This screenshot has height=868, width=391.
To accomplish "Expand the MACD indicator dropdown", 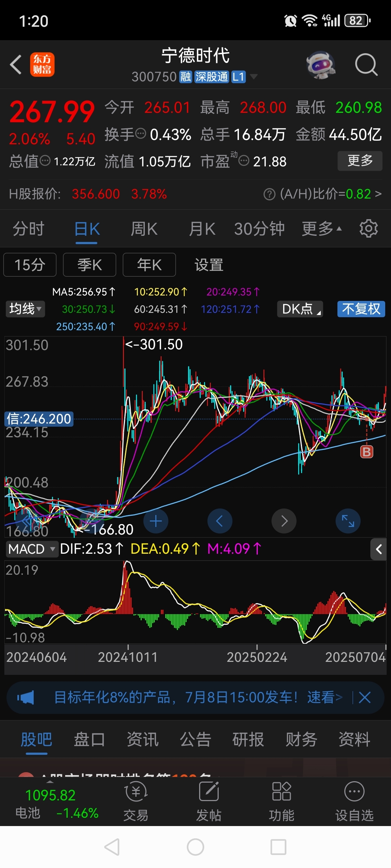I will coord(32,549).
